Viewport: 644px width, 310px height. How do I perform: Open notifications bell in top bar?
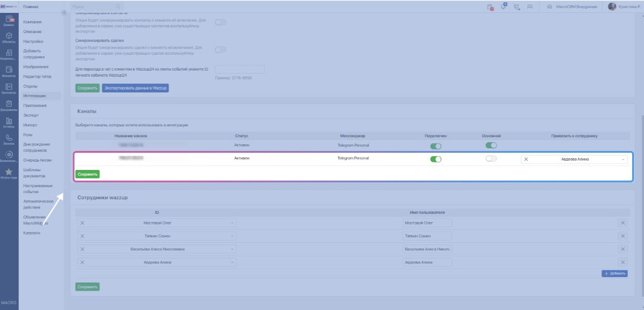(503, 7)
